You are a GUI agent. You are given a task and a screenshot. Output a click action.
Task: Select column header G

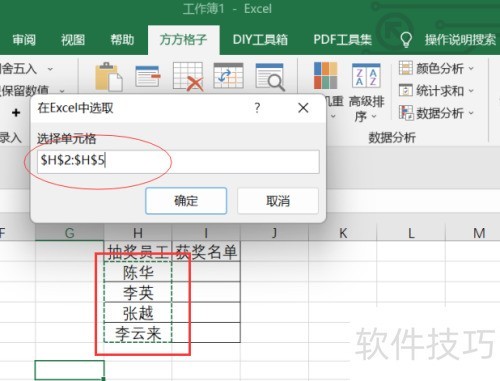coord(69,233)
